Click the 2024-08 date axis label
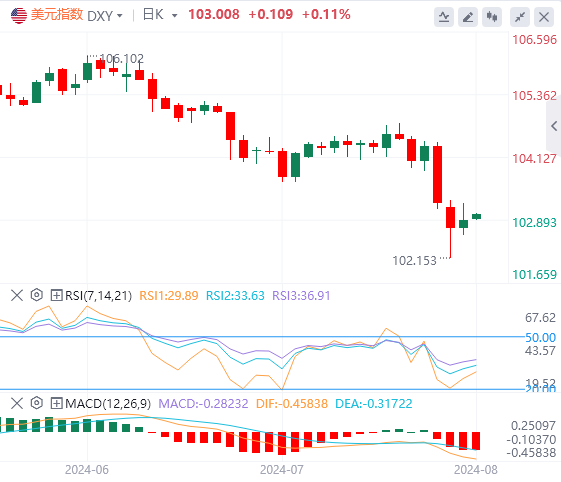Screen dimensions: 561x482 click(x=475, y=469)
